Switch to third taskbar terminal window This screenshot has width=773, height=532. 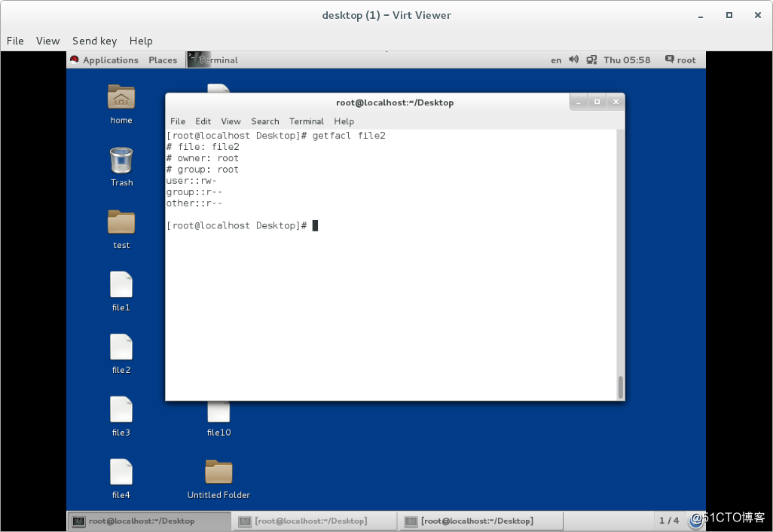(x=481, y=521)
